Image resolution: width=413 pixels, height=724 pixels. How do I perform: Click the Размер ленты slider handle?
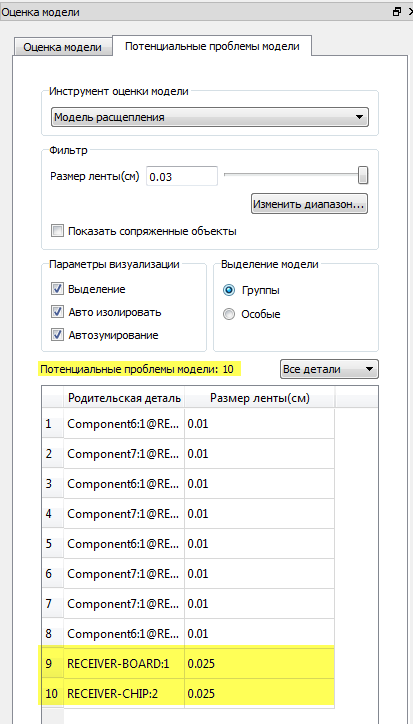point(364,175)
